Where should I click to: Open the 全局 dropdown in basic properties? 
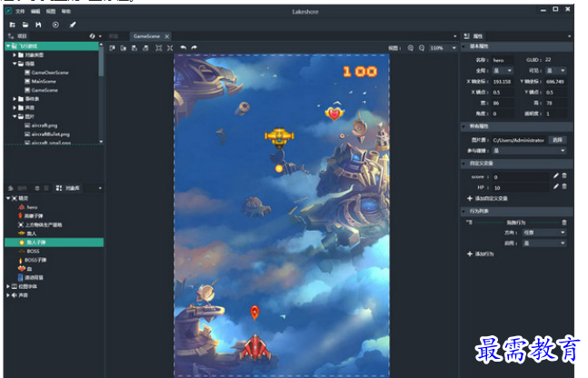point(503,71)
